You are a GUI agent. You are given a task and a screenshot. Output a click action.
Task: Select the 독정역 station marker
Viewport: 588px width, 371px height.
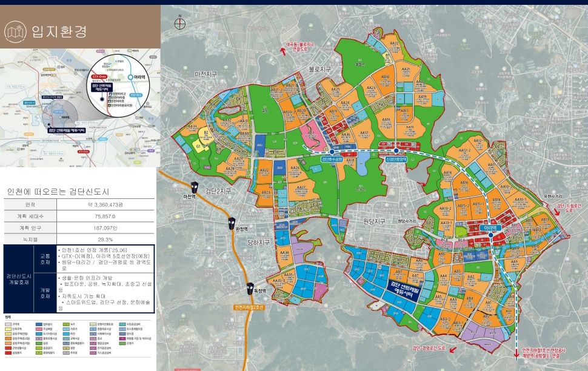[x=250, y=290]
